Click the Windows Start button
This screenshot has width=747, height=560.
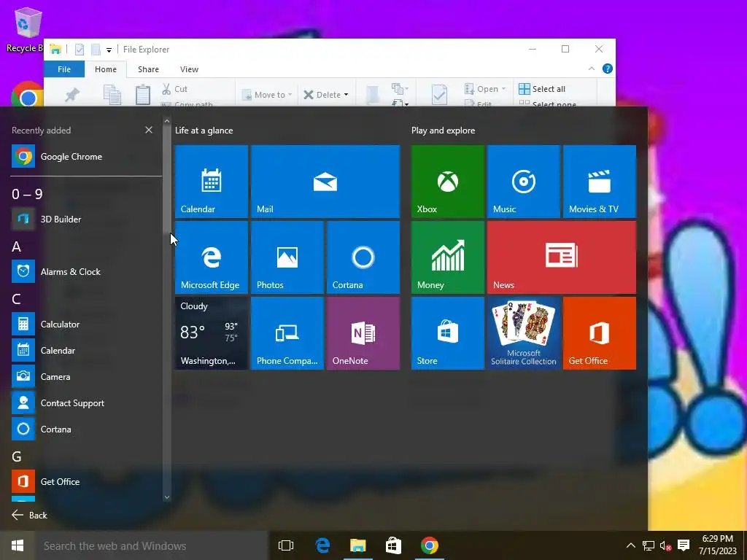point(18,545)
